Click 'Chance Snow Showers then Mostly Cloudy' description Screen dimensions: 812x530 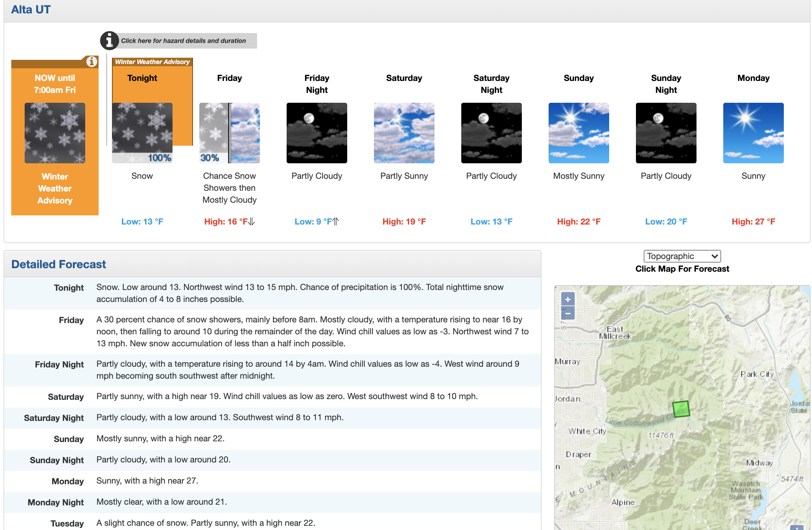pyautogui.click(x=230, y=188)
